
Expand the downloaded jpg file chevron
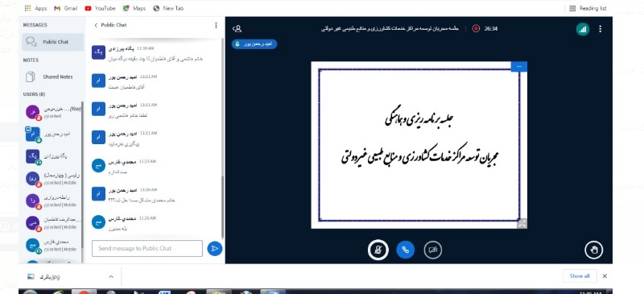pos(111,277)
